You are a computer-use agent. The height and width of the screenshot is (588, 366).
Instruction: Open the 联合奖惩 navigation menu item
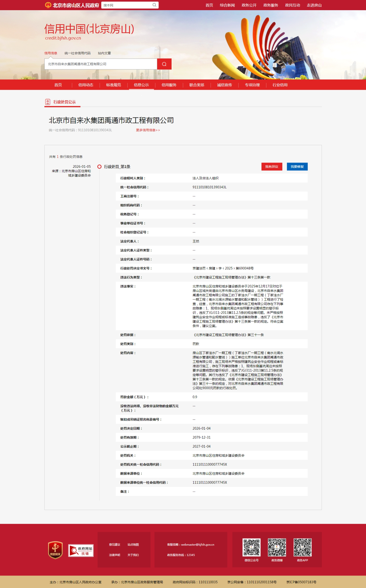pos(197,85)
